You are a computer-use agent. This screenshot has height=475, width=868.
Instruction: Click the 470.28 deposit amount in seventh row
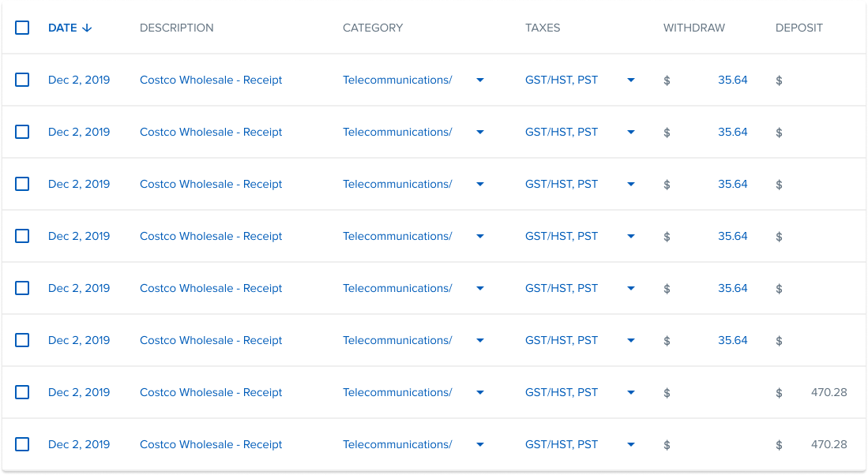pyautogui.click(x=829, y=392)
